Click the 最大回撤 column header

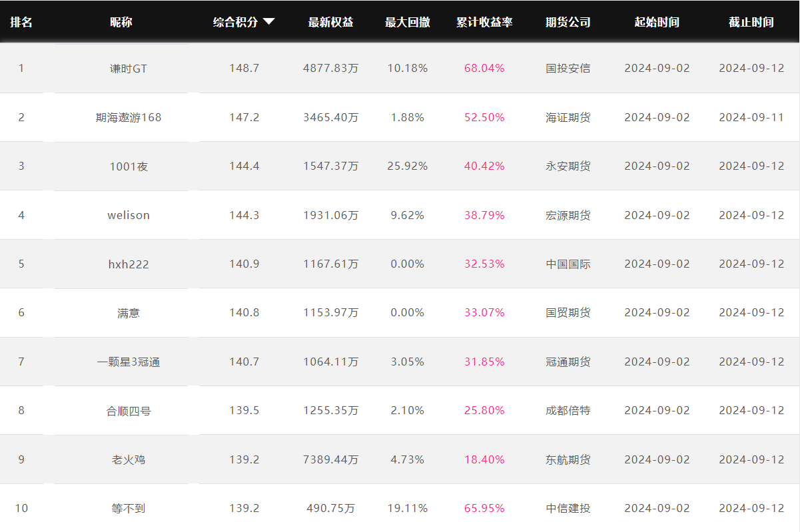[x=408, y=22]
